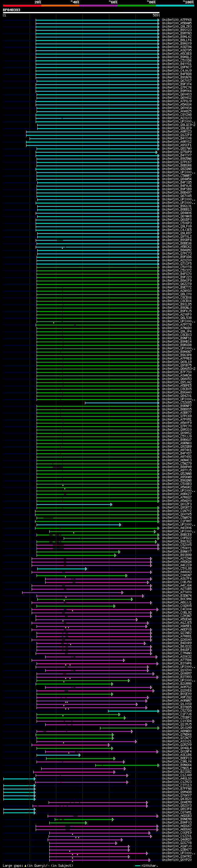Click the cyan alignment bar of Q0IZF3

pos(74,504)
